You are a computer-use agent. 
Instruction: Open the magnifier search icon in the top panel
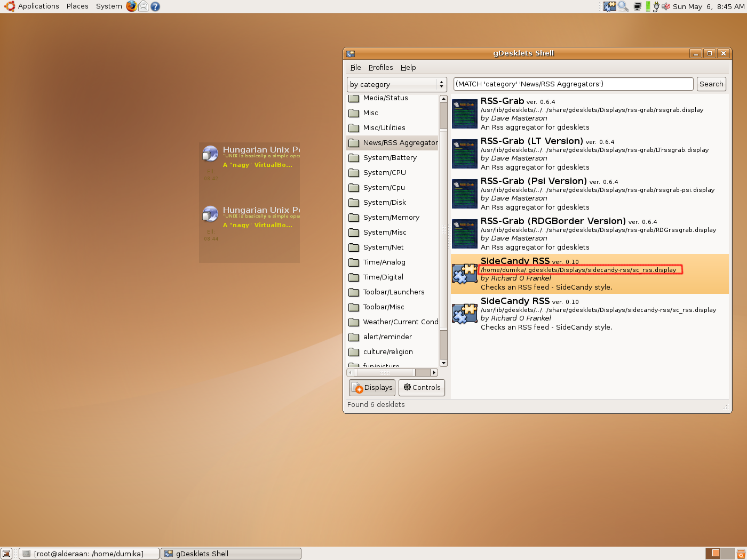click(x=623, y=6)
